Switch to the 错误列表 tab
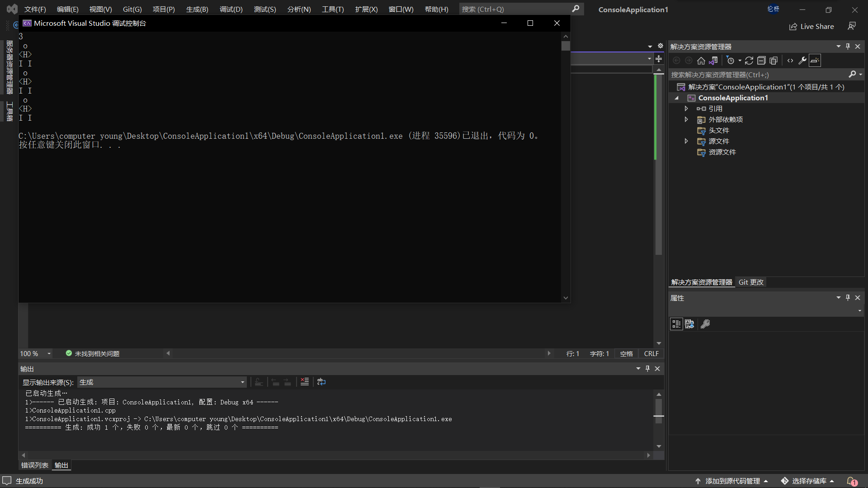 [x=35, y=465]
